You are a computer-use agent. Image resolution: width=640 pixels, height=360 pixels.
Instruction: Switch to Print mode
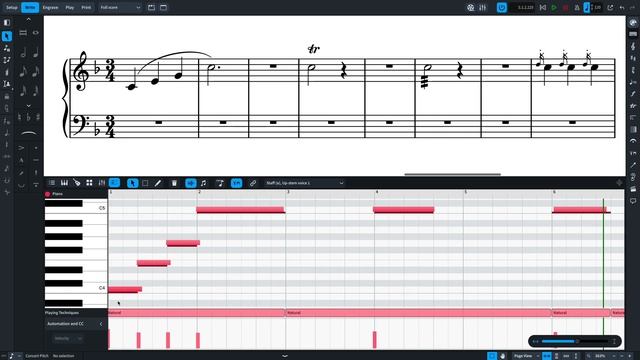pos(86,7)
